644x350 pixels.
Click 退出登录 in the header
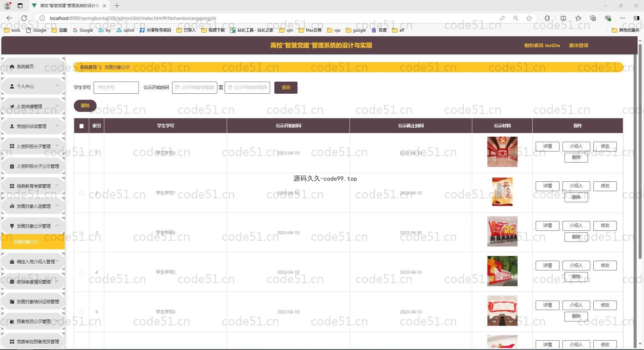tap(579, 45)
